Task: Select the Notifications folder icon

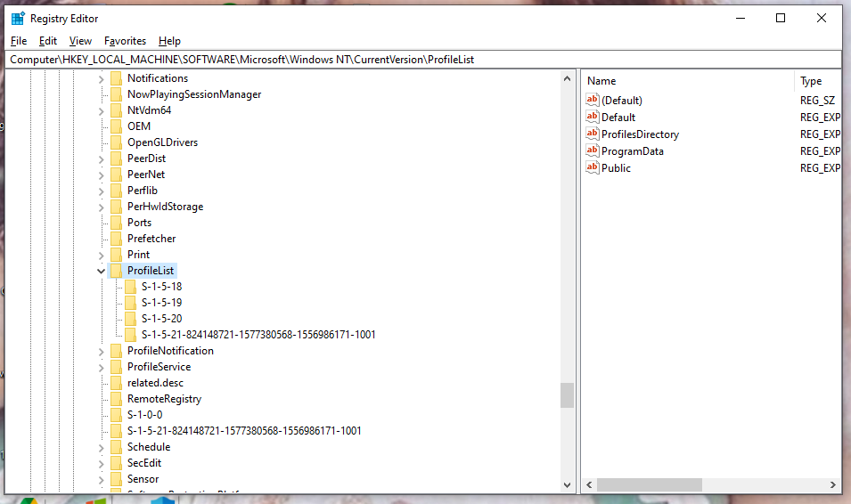Action: [x=116, y=78]
